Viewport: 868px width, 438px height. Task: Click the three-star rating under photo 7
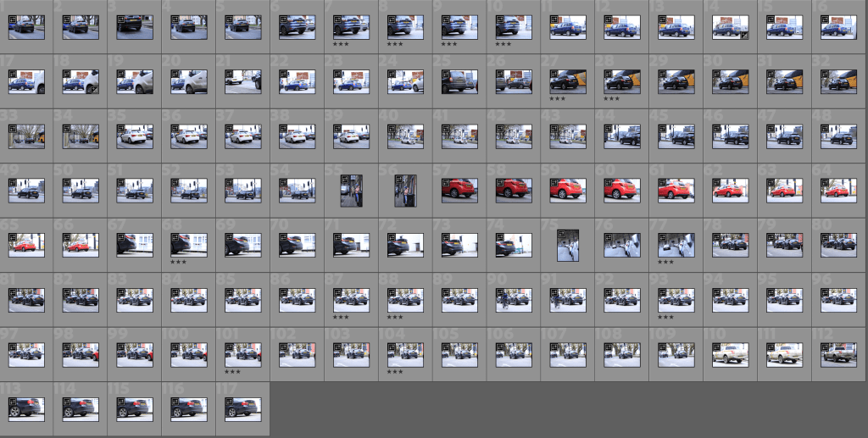click(x=341, y=44)
